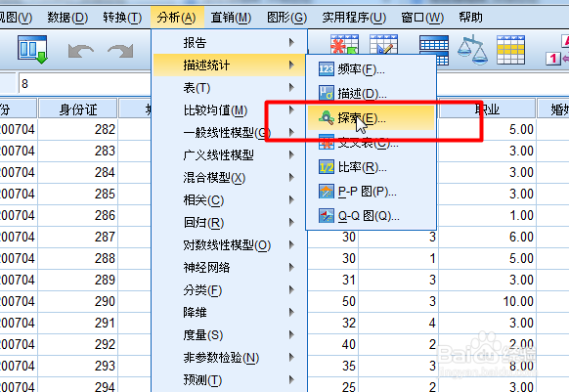Open the 图形(G) menu

click(x=286, y=17)
